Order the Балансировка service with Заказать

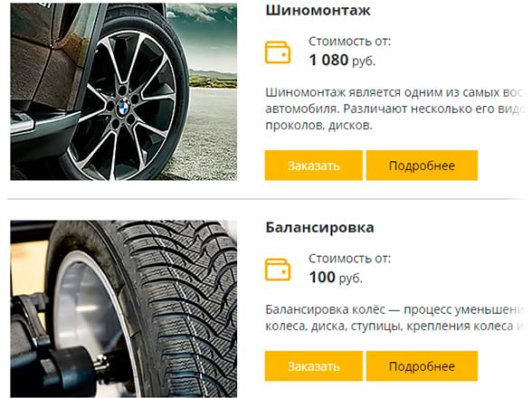point(313,366)
